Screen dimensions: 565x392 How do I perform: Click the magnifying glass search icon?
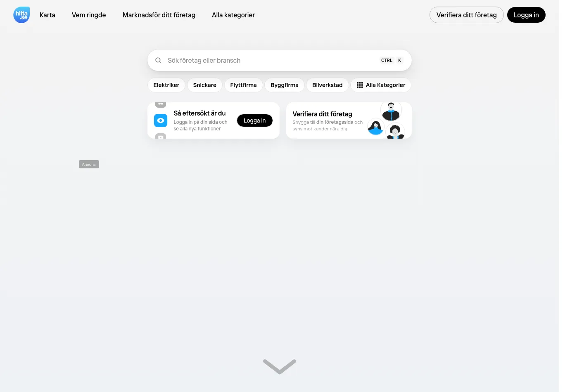coord(158,60)
